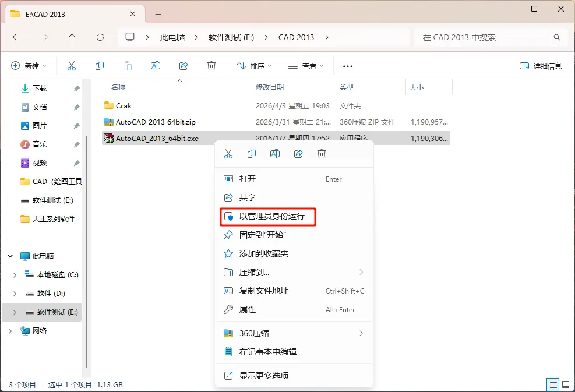The width and height of the screenshot is (575, 392).
Task: Choose 在记事本中编辑
Action: 294,352
